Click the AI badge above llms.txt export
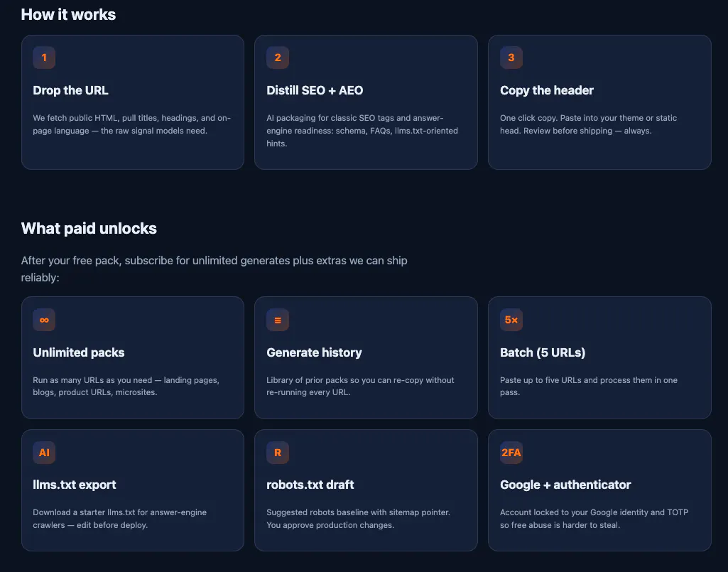The width and height of the screenshot is (728, 572). pyautogui.click(x=44, y=453)
